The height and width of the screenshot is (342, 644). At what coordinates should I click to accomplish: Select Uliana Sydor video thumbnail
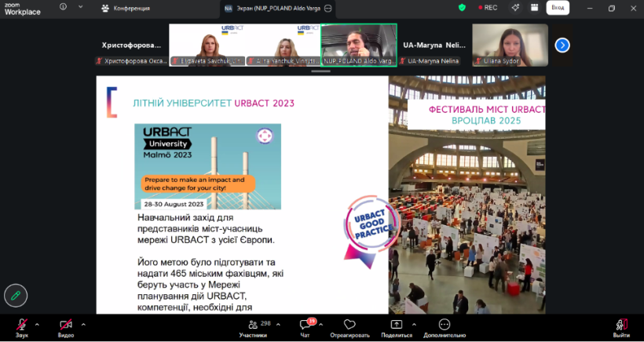point(510,45)
